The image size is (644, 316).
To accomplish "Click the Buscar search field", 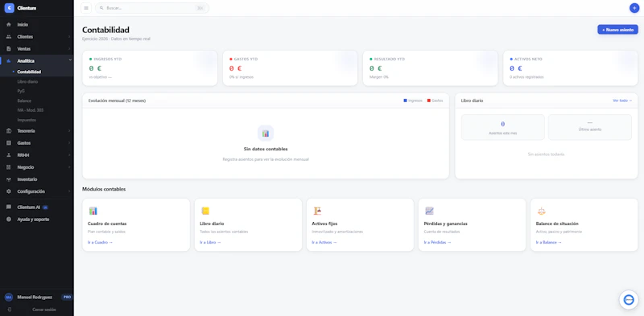I will [152, 8].
